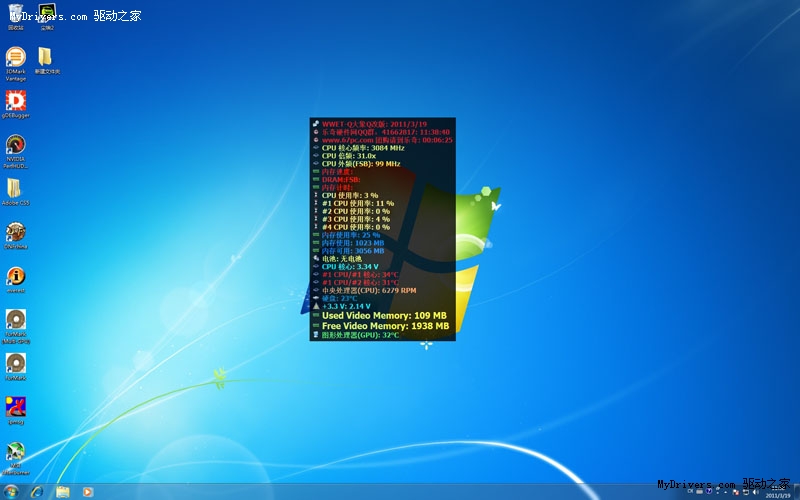
Task: Open the Adobe CS5 folder
Action: 16,192
